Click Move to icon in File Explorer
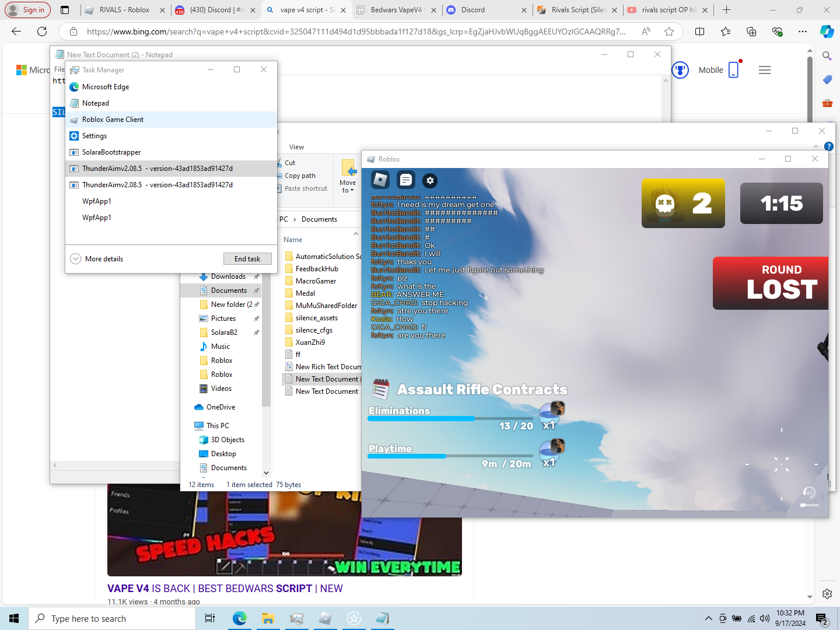Image resolution: width=840 pixels, height=630 pixels. (x=348, y=169)
